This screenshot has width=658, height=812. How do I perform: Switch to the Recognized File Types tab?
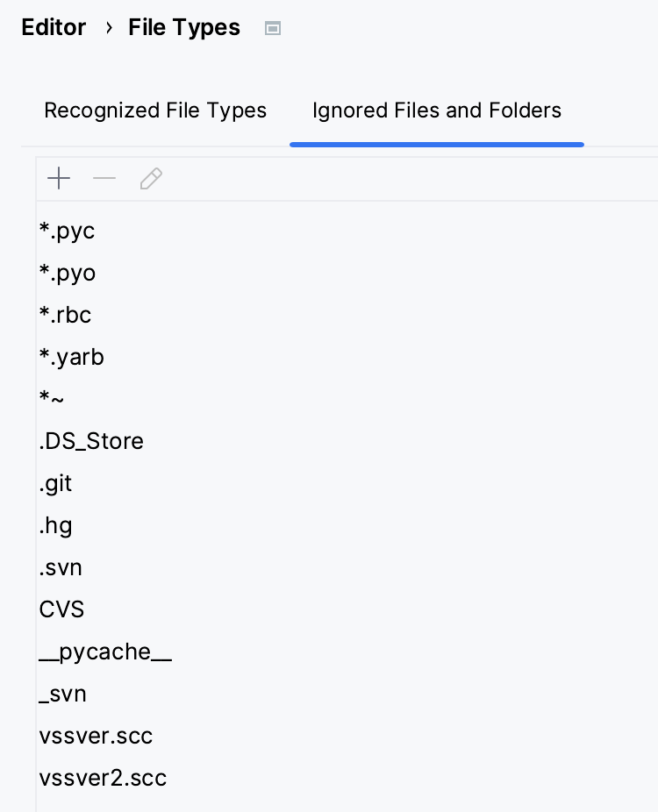point(155,110)
